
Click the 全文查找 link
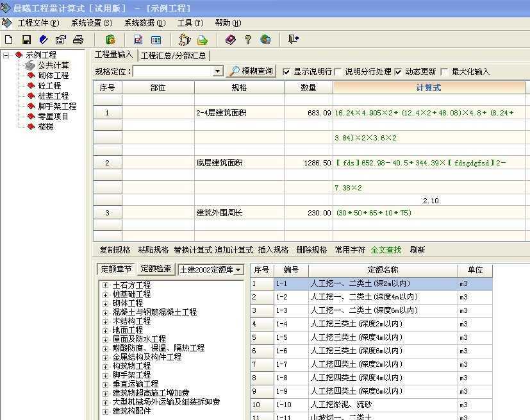pyautogui.click(x=386, y=250)
